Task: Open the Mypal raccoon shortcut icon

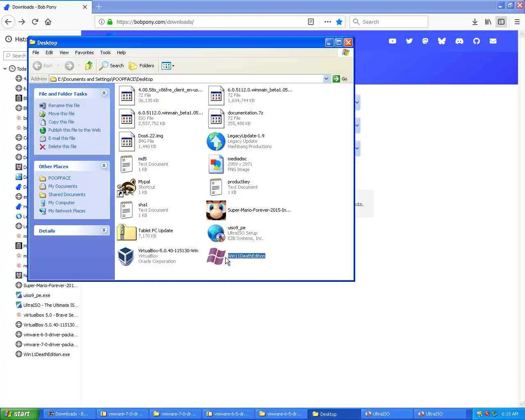Action: coord(126,187)
